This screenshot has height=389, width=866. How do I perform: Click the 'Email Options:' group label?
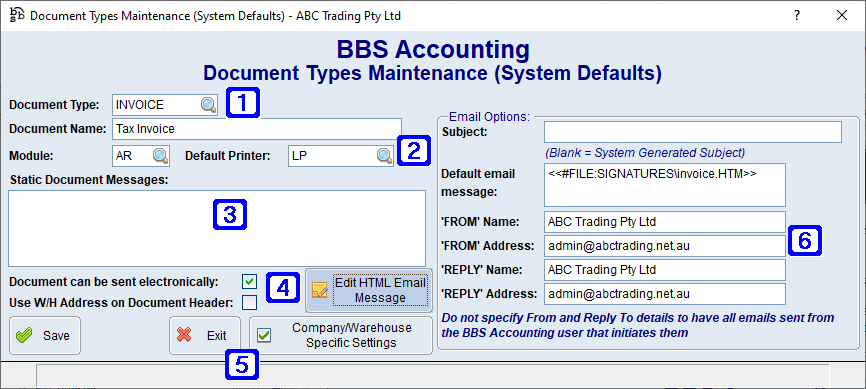click(489, 117)
